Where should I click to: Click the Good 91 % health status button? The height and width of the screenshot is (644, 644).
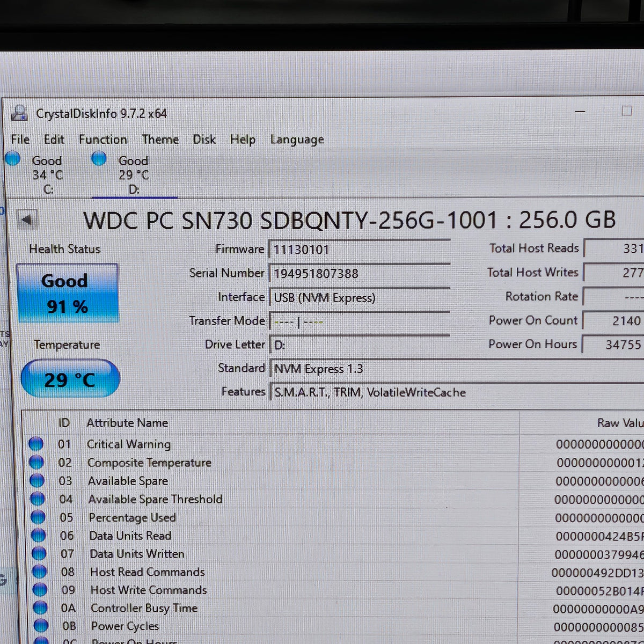[68, 293]
